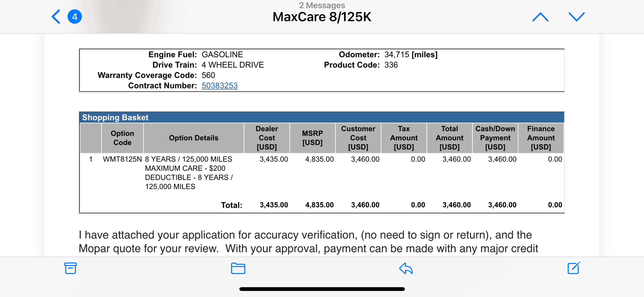Move message to a folder

[238, 268]
